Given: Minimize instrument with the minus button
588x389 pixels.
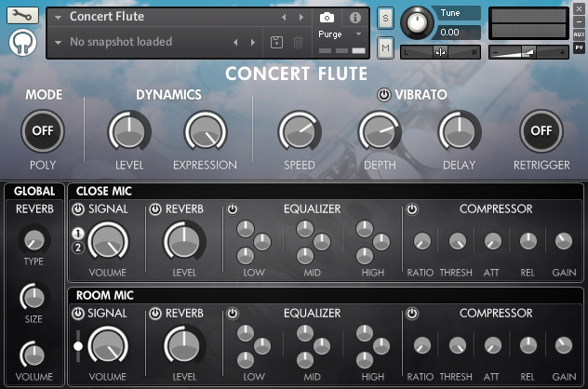Looking at the screenshot, I should pyautogui.click(x=579, y=21).
